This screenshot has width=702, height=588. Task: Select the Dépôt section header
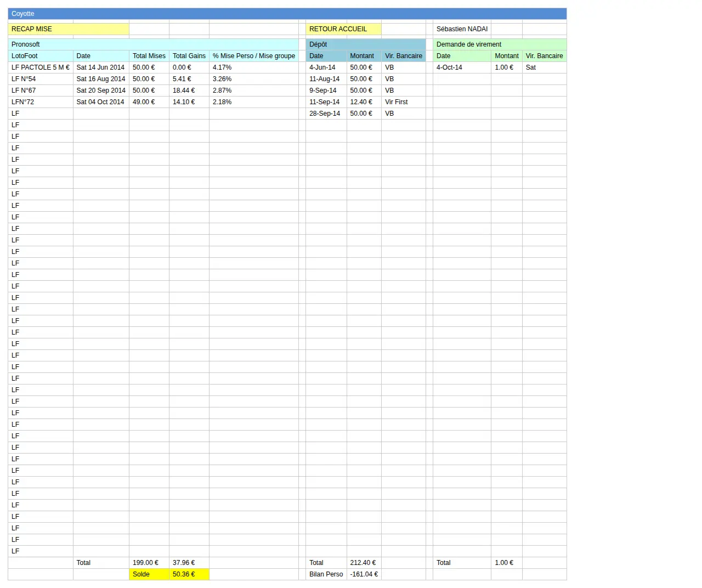click(366, 44)
